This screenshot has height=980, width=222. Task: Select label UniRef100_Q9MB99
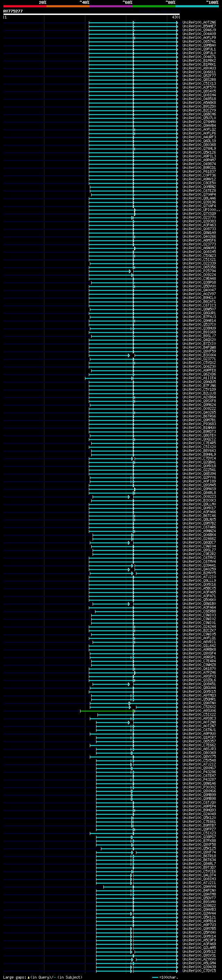(x=199, y=795)
